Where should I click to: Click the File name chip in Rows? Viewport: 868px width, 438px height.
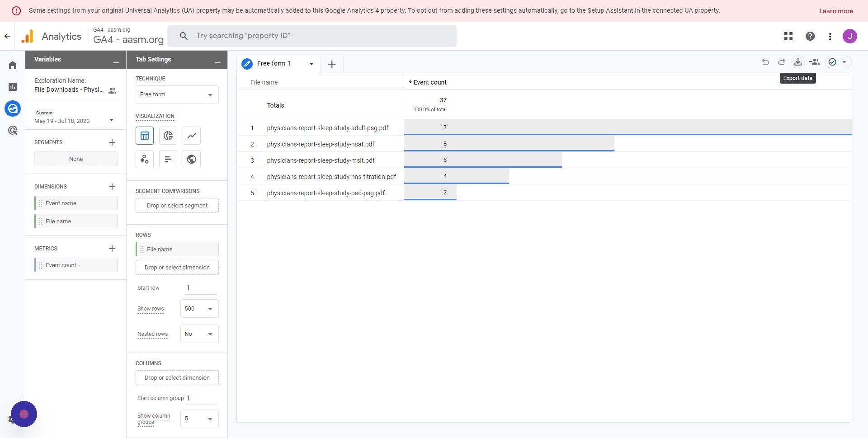point(177,249)
